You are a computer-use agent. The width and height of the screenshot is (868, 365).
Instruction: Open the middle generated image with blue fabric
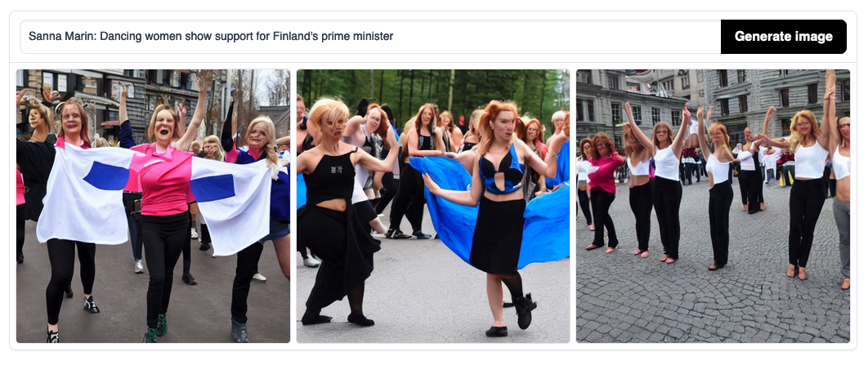click(433, 206)
